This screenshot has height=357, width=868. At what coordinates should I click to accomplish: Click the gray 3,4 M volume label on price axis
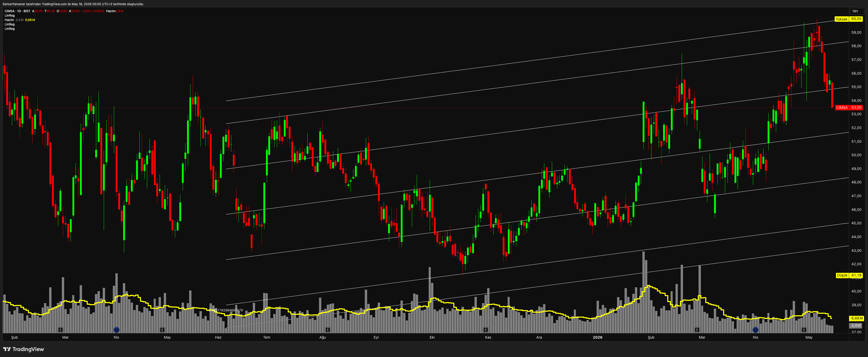click(x=856, y=326)
